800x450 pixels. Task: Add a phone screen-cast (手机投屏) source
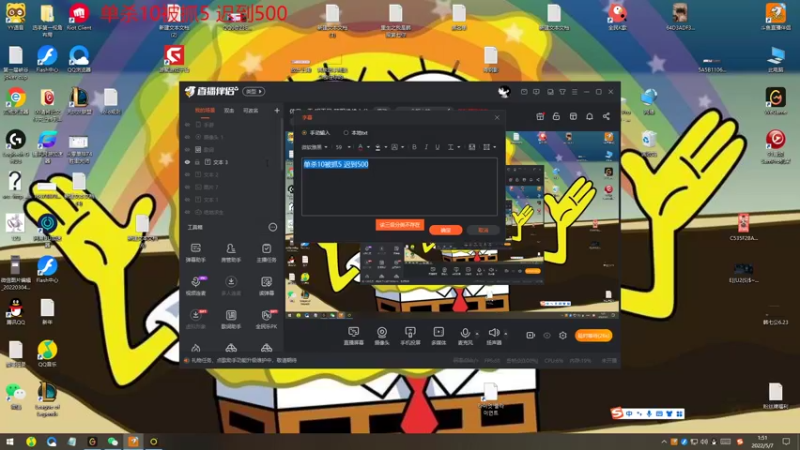[410, 336]
